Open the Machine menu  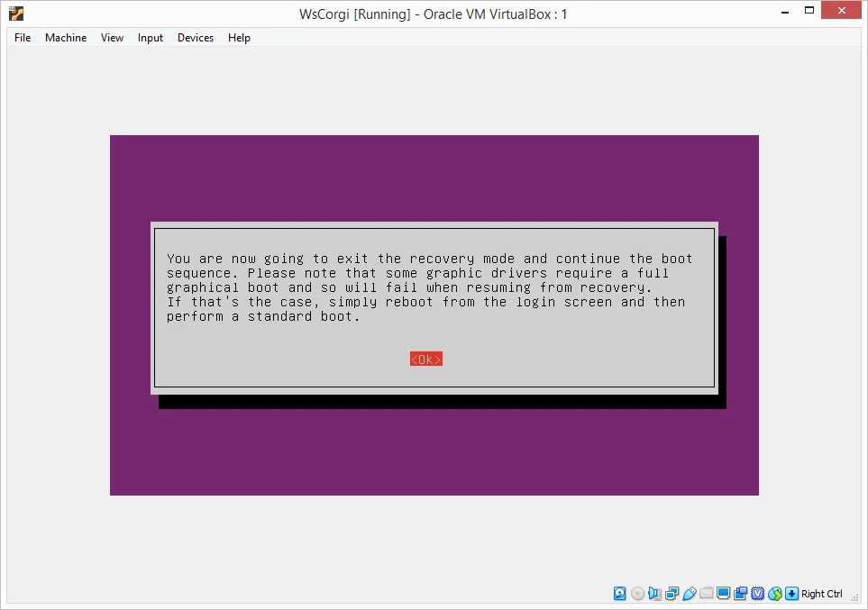[x=66, y=38]
